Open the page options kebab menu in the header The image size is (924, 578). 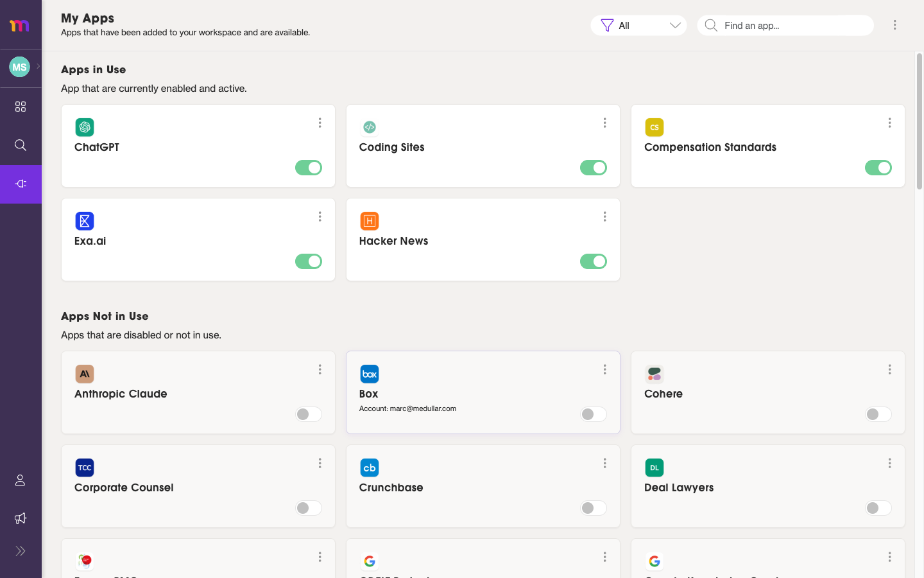tap(894, 25)
